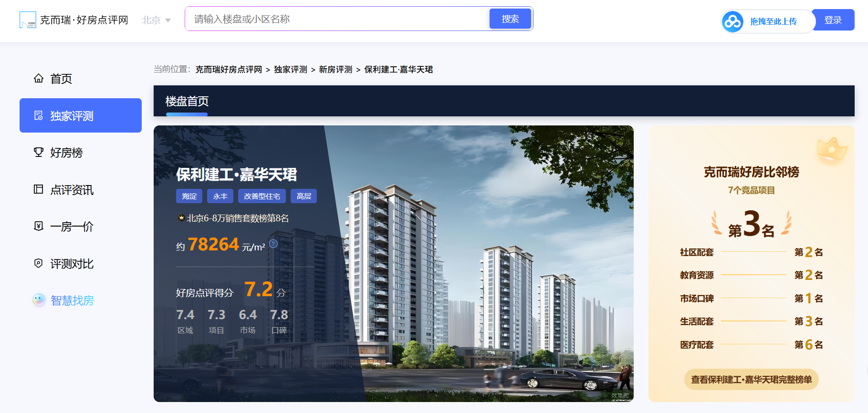Click the 点评资讯 layout icon
The image size is (868, 413).
(39, 189)
